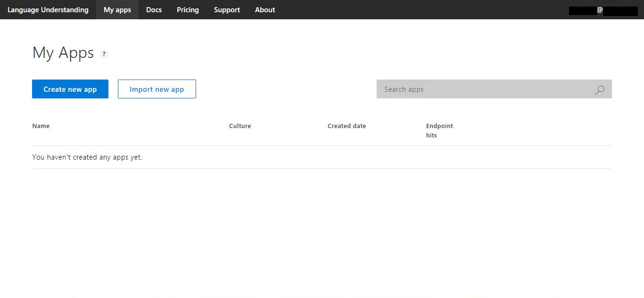Click the magnifier search icon
Screen dimensions: 644x298
600,90
